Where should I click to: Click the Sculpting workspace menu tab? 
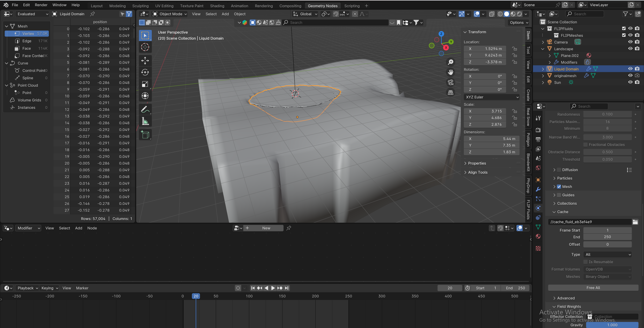point(140,5)
